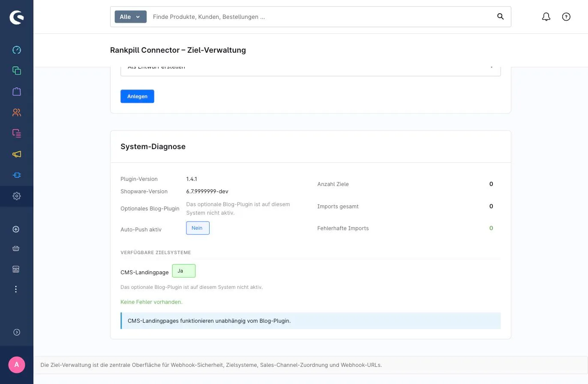Open the Shopware logo home link

click(17, 17)
